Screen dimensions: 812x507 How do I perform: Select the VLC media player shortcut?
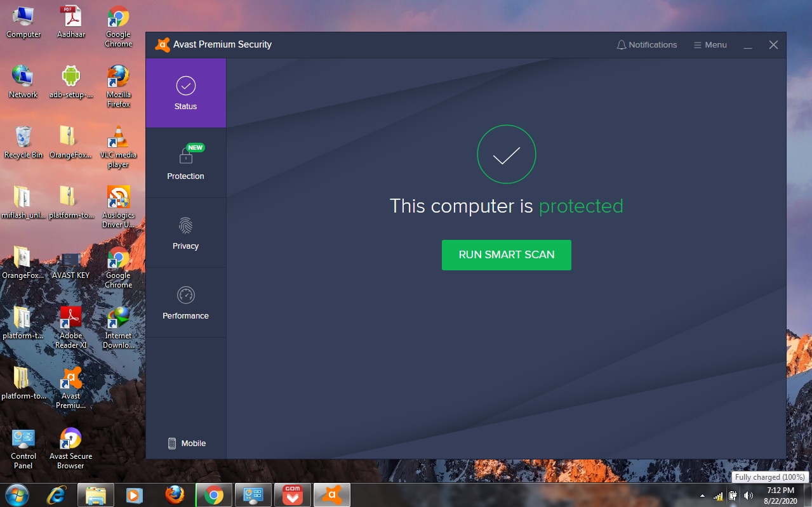(119, 147)
